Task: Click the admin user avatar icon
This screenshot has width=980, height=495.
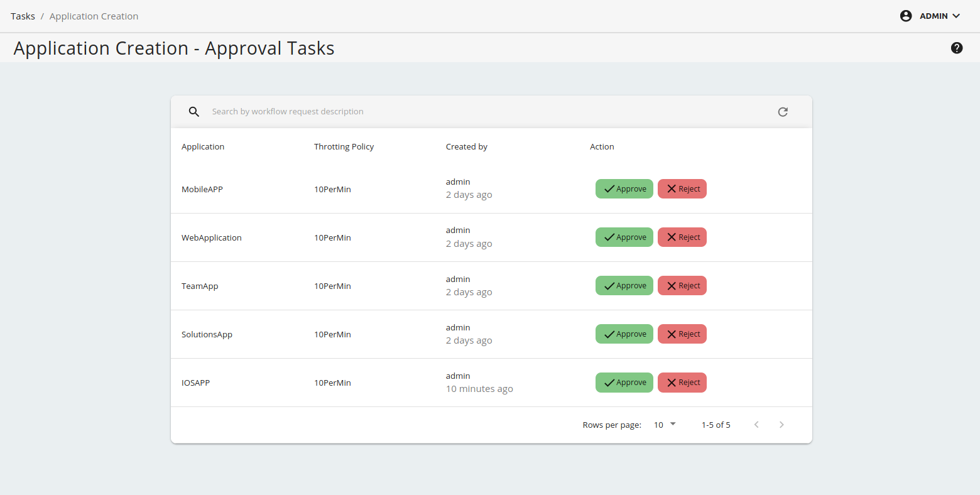Action: tap(906, 16)
